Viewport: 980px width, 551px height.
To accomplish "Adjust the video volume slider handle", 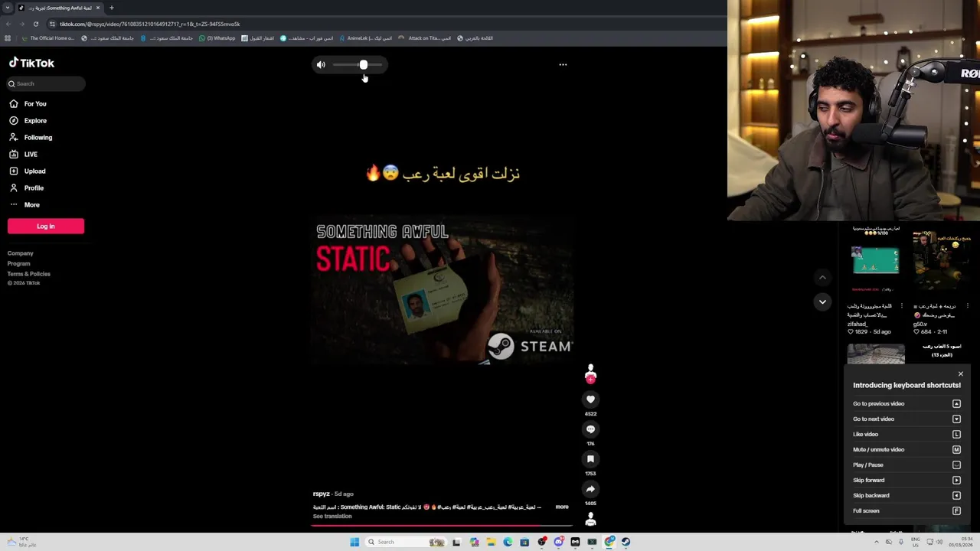I will 364,65.
